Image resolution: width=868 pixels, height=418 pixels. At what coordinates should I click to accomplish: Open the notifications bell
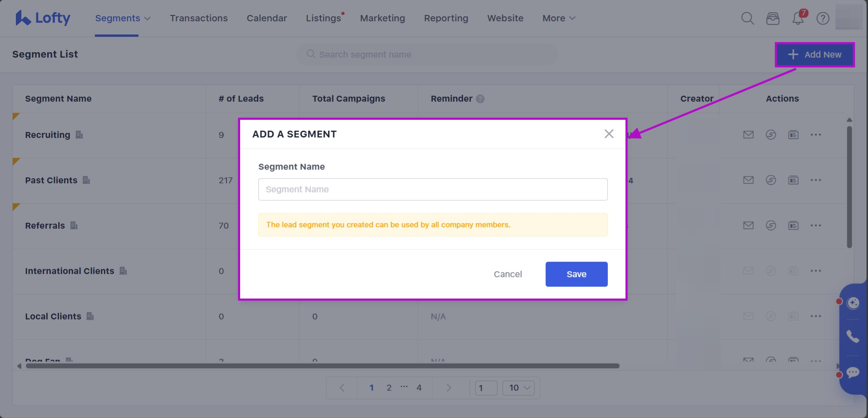point(798,18)
